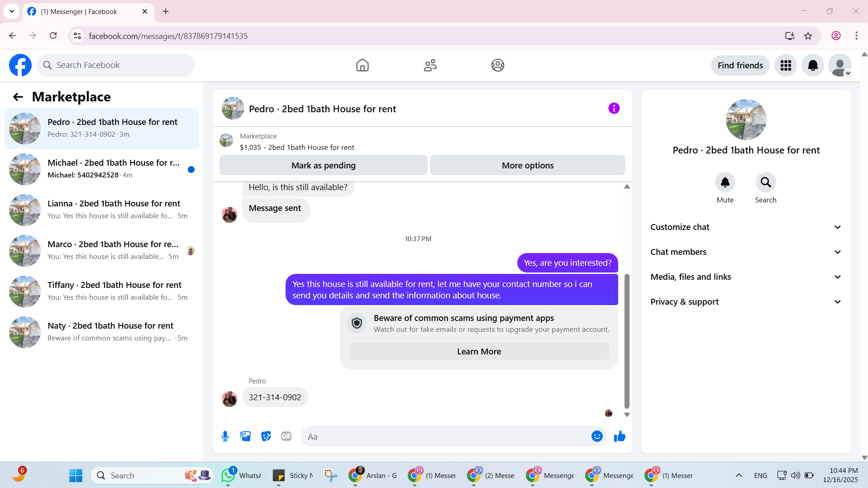Open conversation information purple icon
This screenshot has height=488, width=868.
614,108
